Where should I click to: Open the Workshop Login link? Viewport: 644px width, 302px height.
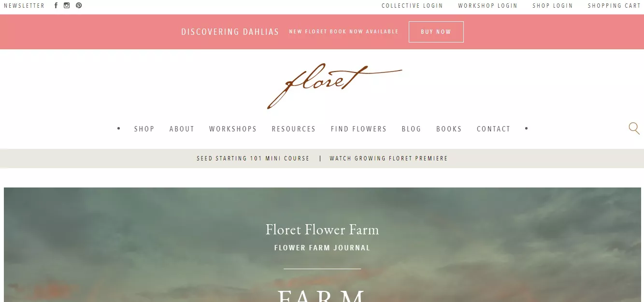pyautogui.click(x=487, y=6)
